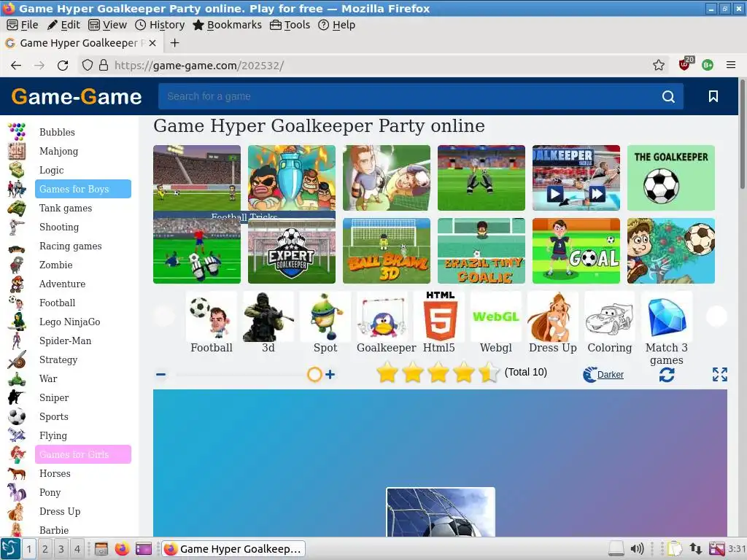The height and width of the screenshot is (560, 747).
Task: Click the tracking protection shield icon
Action: pyautogui.click(x=88, y=65)
